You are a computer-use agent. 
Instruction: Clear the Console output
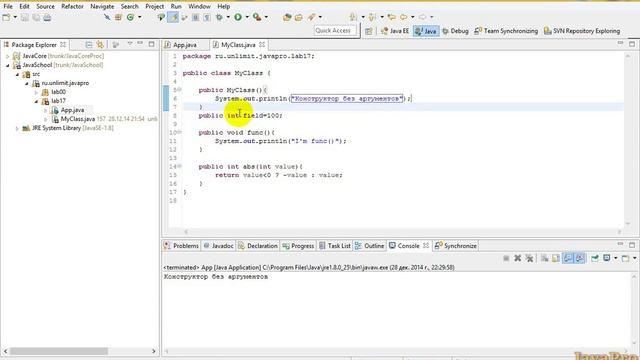tap(544, 258)
